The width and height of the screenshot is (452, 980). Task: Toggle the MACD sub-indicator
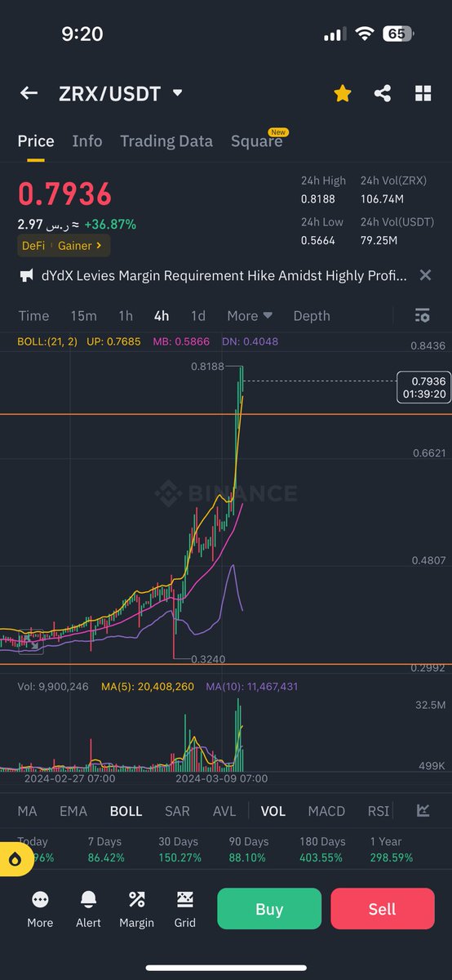326,811
